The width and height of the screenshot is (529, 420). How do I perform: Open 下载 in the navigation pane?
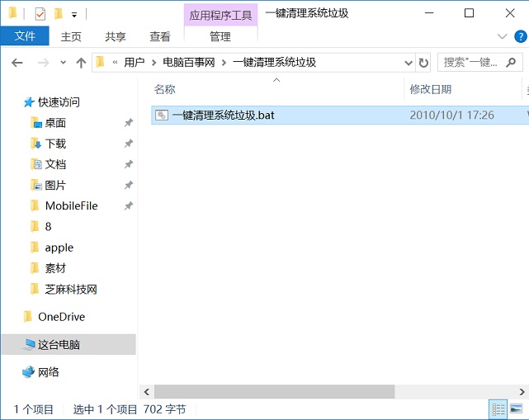point(55,144)
